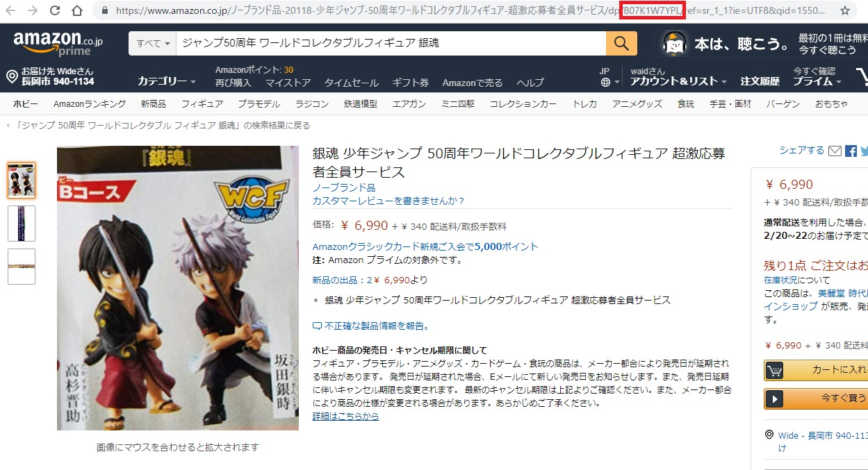Screen dimensions: 868x470
Task: Open Amazonクラシックカード 5,000ポイント offer link
Action: tap(425, 246)
